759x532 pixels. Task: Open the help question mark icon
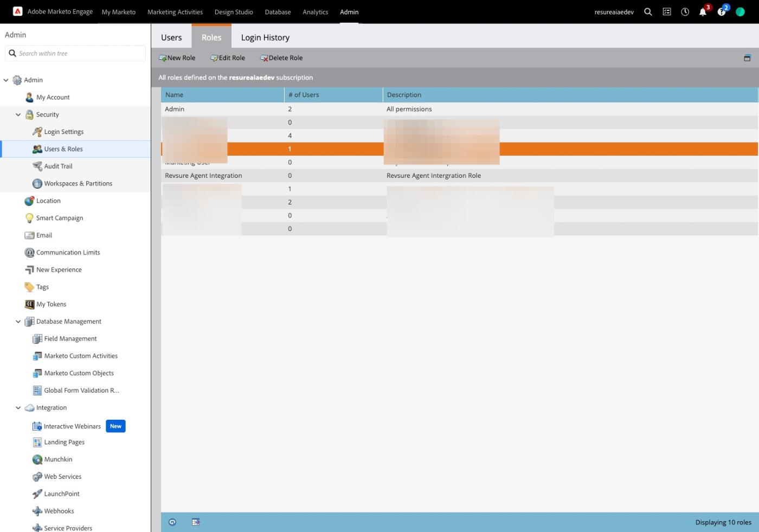722,12
